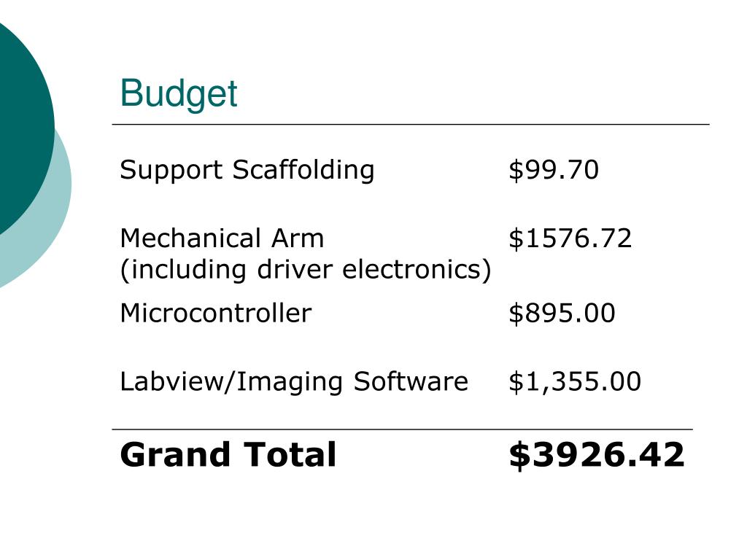Select the Mechanical Arm text
Image resolution: width=747 pixels, height=560 pixels.
point(222,238)
